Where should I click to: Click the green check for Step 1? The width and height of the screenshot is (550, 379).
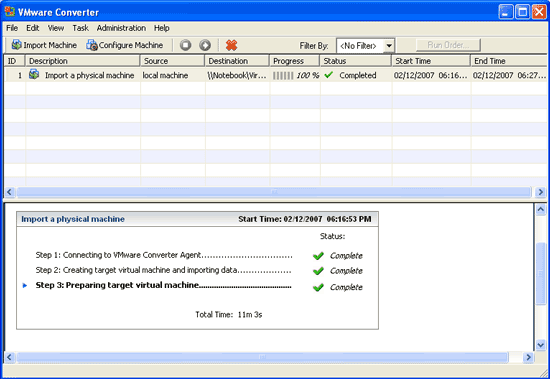point(318,256)
